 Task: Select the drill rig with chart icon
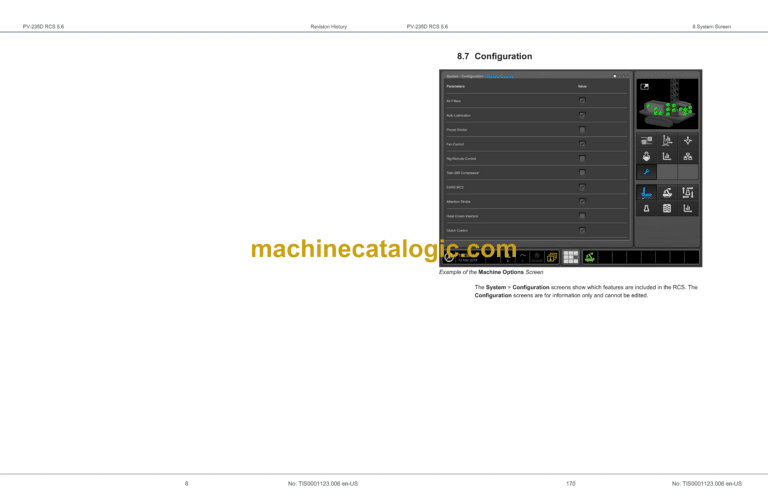pos(667,141)
